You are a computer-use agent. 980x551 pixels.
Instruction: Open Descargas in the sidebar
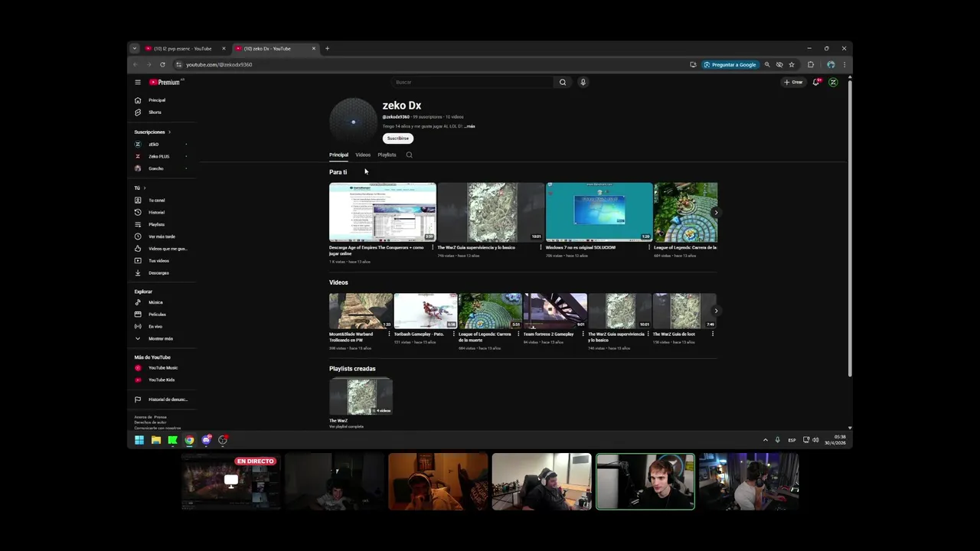158,273
